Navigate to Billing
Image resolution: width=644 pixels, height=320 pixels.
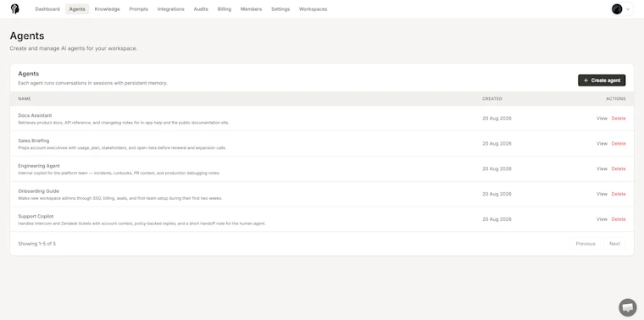point(225,9)
